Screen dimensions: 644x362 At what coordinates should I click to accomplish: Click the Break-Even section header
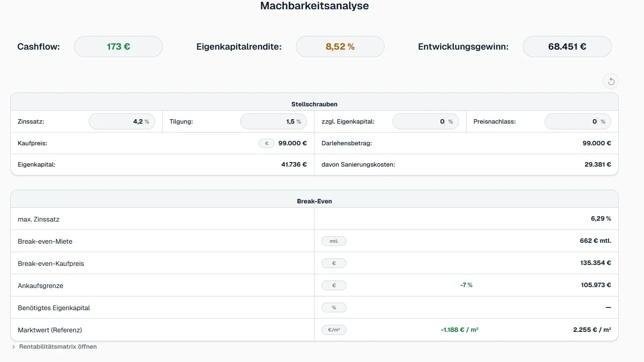click(x=314, y=201)
